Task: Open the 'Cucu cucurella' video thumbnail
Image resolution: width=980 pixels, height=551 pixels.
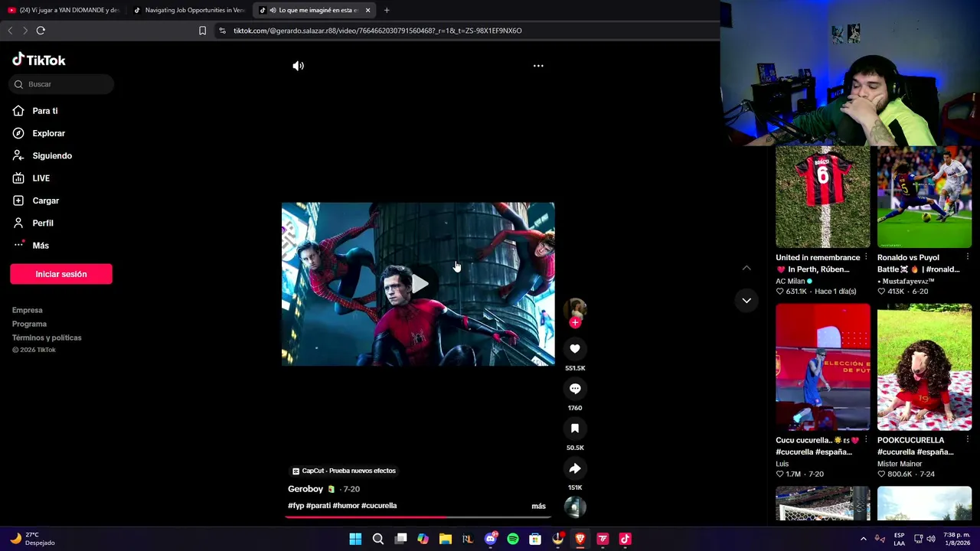Action: tap(823, 367)
